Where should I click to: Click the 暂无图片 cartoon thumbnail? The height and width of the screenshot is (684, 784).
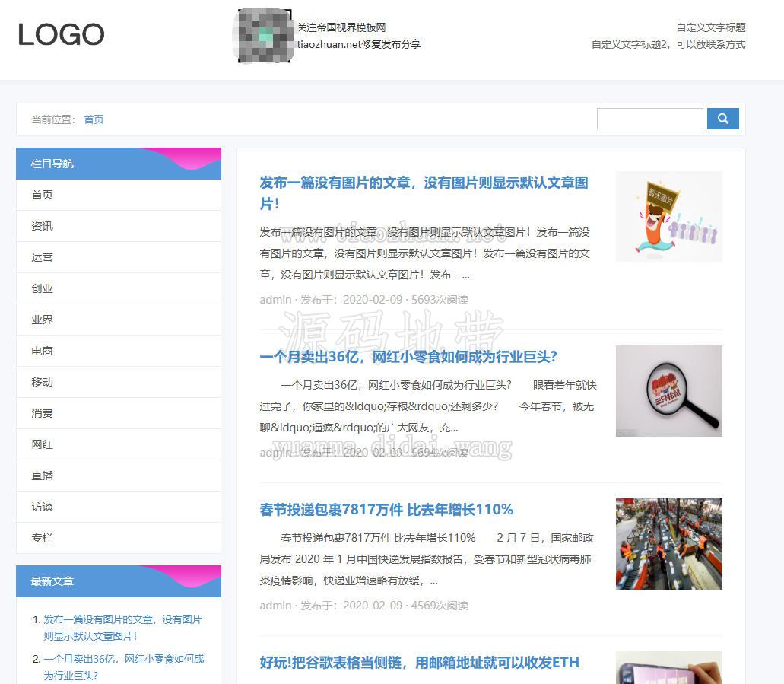[669, 217]
